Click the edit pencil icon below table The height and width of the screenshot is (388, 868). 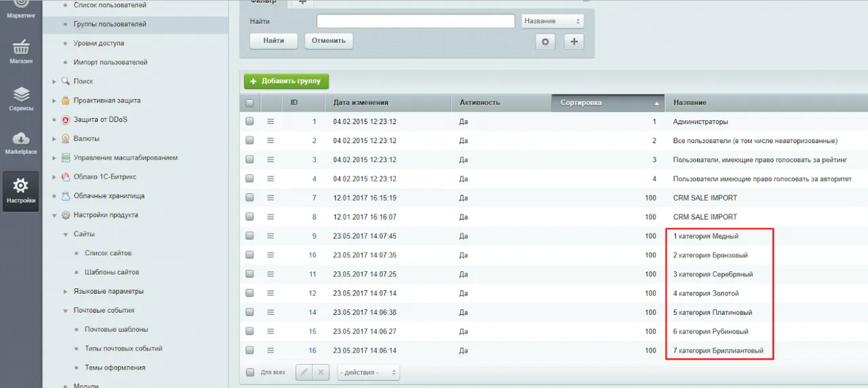point(304,372)
